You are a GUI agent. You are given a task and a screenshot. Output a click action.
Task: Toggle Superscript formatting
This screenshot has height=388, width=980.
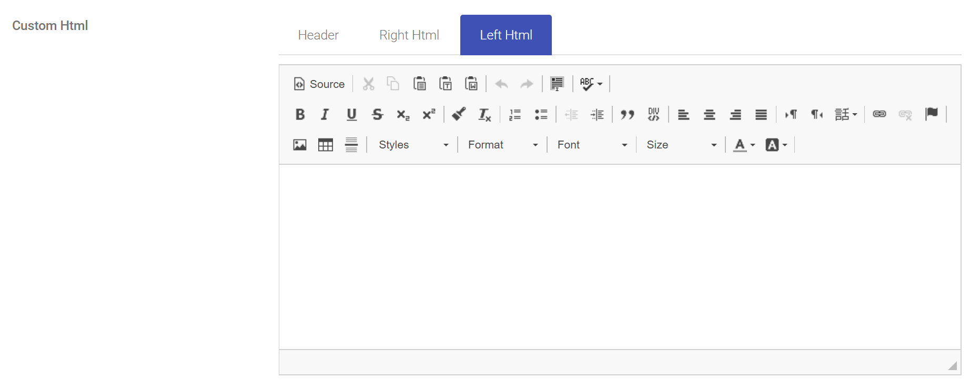pos(429,114)
